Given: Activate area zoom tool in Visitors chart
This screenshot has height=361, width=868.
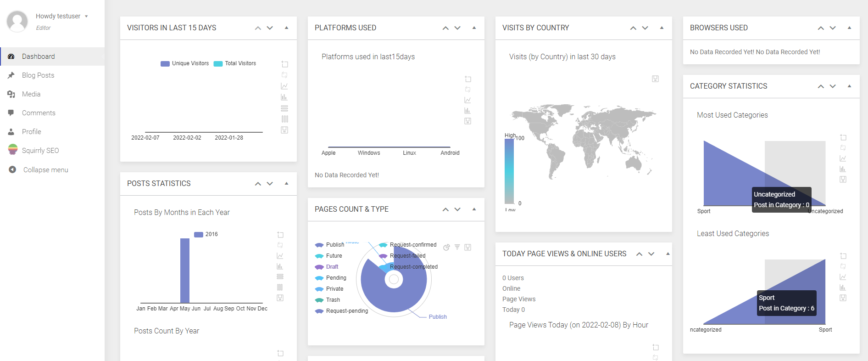Looking at the screenshot, I should [284, 64].
